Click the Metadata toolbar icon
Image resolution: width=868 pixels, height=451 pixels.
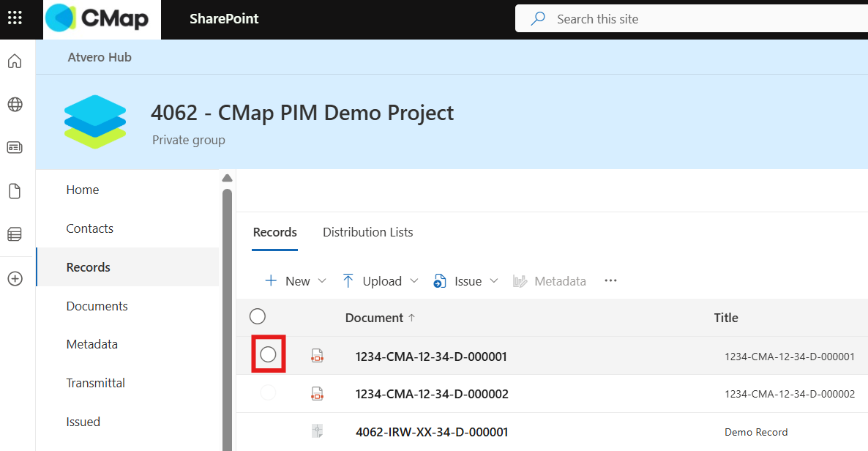click(520, 281)
